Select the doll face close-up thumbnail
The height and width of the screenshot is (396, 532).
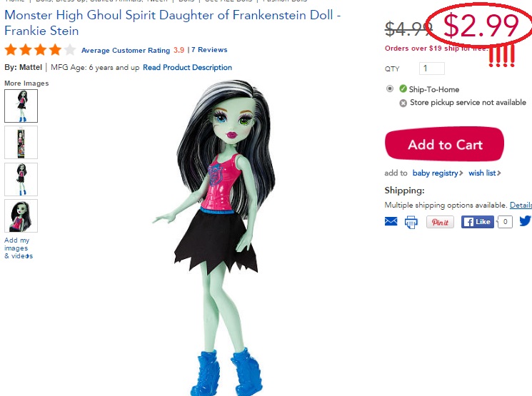tap(21, 216)
